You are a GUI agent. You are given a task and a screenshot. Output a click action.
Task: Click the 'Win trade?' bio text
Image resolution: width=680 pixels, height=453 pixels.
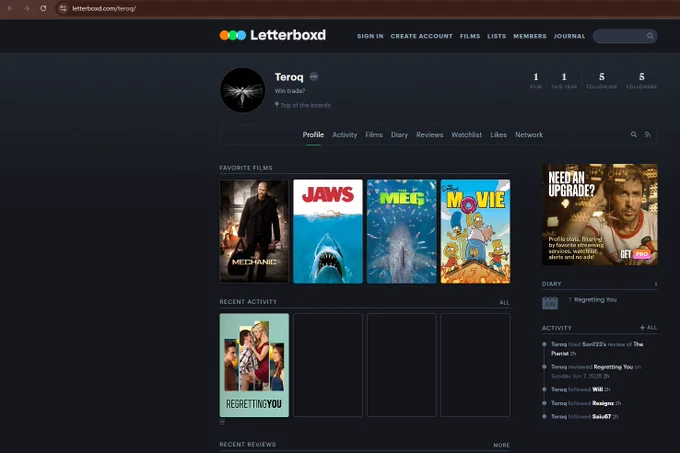[290, 91]
